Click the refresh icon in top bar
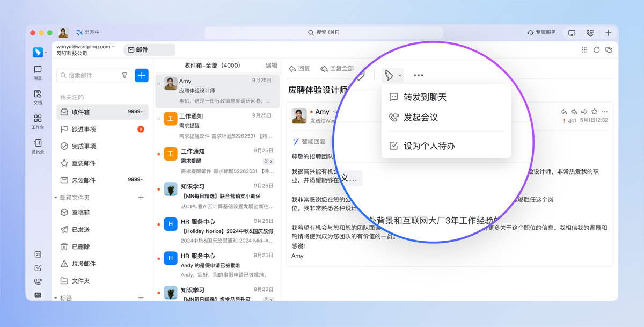The image size is (644, 327). 596,49
